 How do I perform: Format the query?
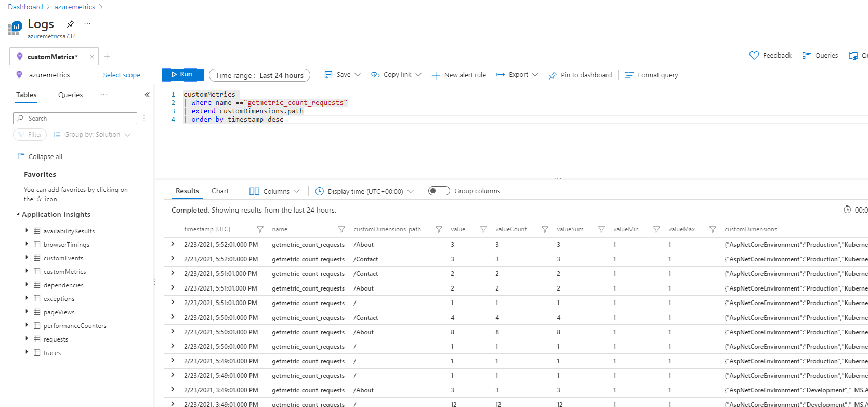tap(651, 75)
